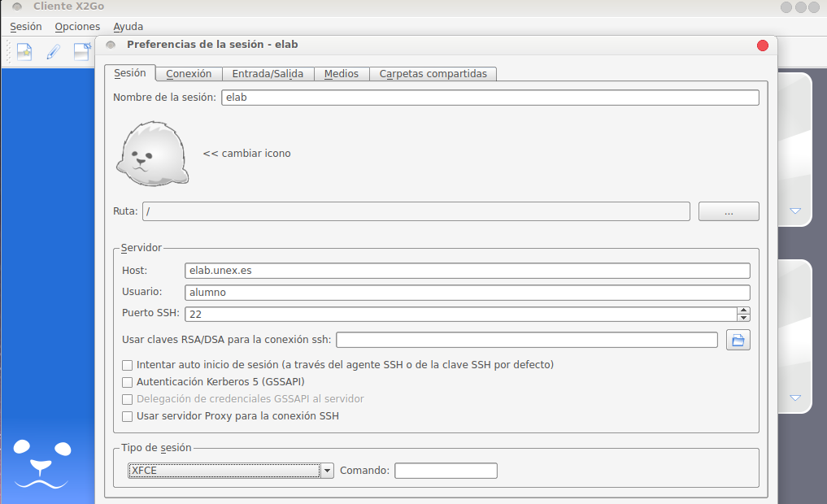Expand the upper session card triangle arrow
This screenshot has height=504, width=827.
[x=795, y=211]
